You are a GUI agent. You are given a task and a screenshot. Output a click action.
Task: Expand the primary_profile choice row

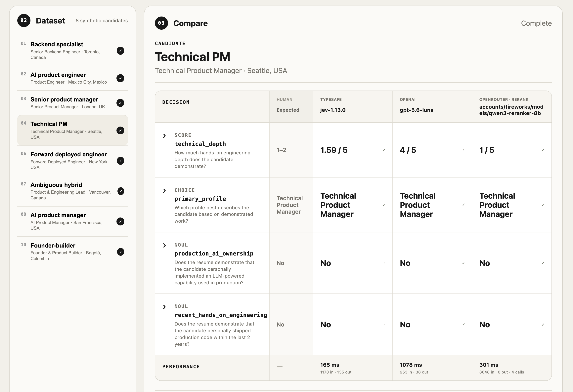pyautogui.click(x=164, y=191)
